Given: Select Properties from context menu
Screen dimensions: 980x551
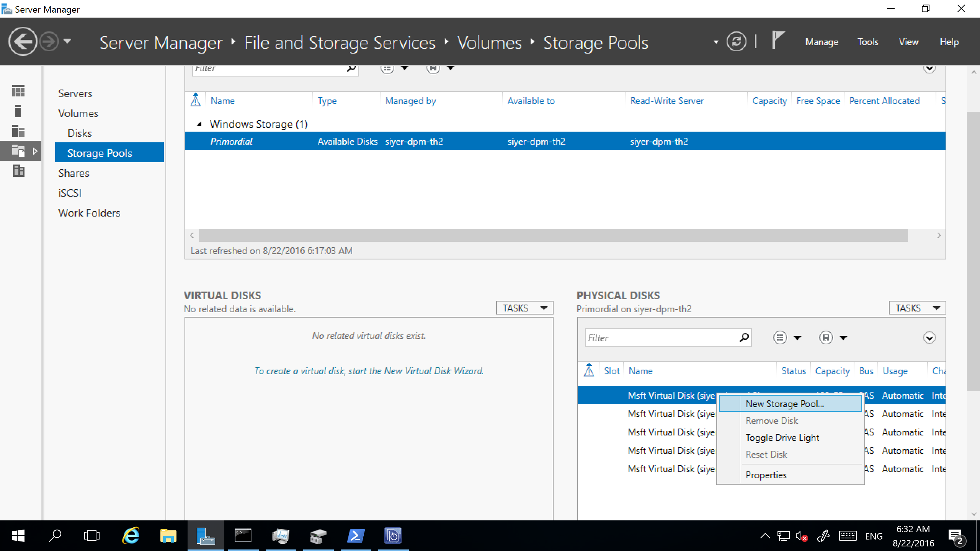Looking at the screenshot, I should click(x=767, y=475).
